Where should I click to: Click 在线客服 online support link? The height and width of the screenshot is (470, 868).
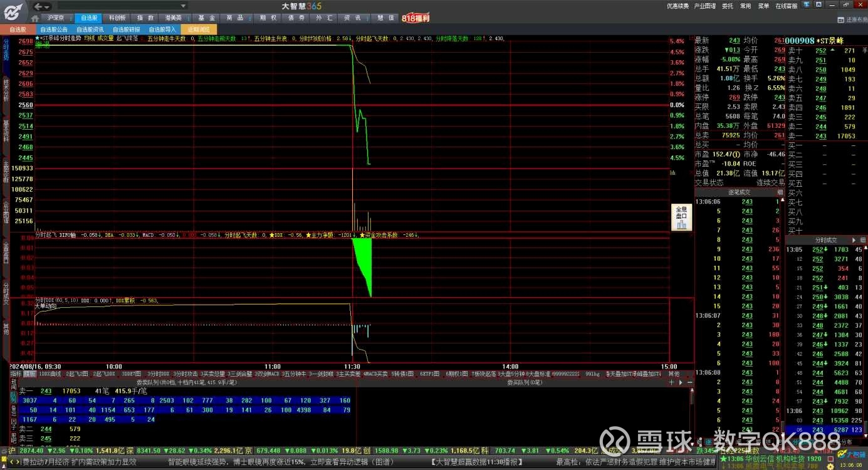pos(787,6)
